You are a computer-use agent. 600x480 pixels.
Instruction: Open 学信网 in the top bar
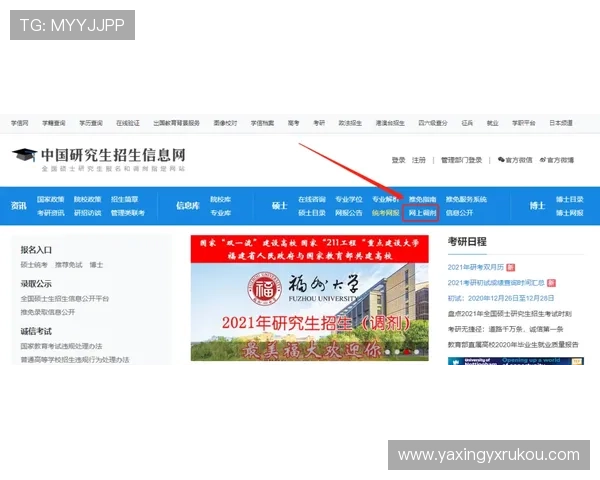(x=20, y=123)
